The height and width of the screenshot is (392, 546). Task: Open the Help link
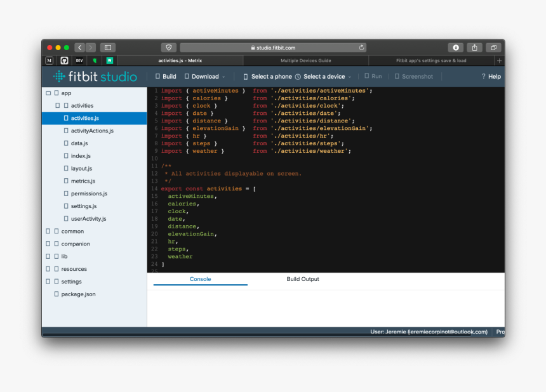[491, 77]
